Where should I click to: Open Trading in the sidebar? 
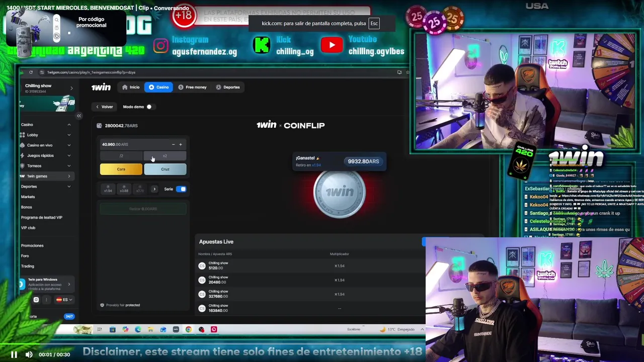(28, 266)
